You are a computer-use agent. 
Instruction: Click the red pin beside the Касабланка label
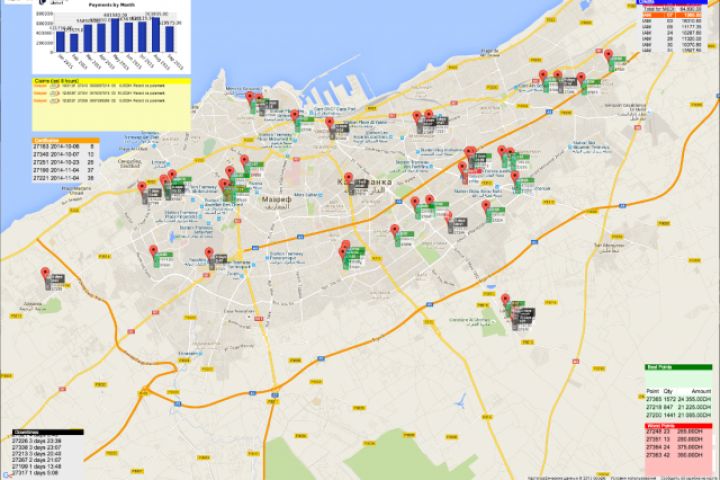coord(349,179)
